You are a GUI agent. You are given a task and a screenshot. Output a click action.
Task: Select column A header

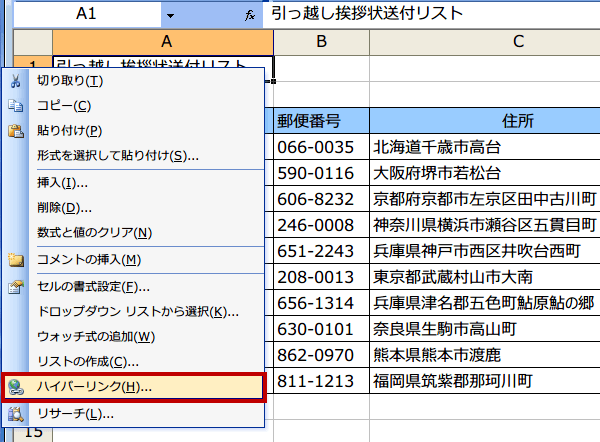163,42
